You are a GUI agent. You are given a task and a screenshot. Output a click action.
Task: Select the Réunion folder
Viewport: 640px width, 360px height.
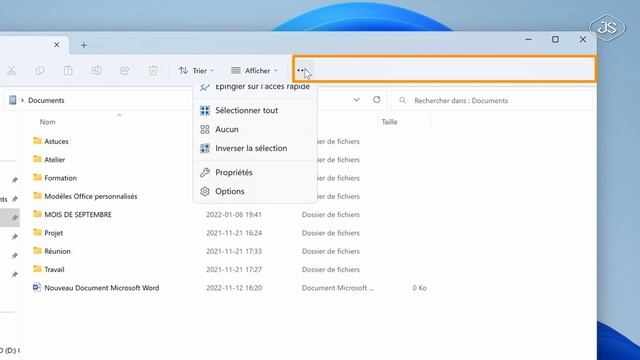point(57,251)
